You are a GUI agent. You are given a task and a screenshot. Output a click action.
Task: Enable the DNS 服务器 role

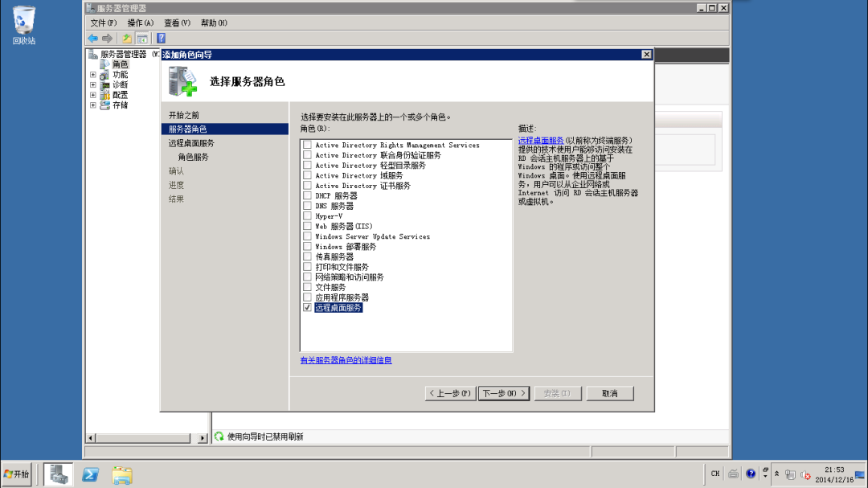point(307,206)
